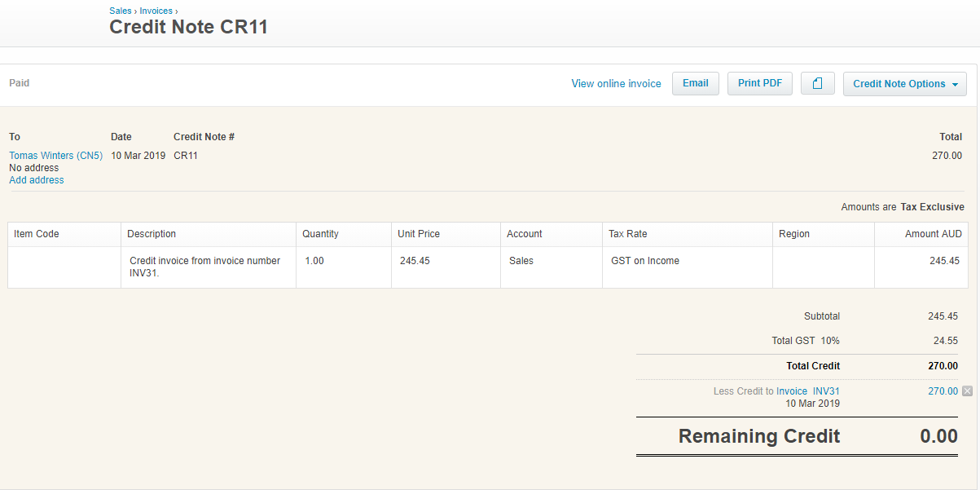The image size is (980, 490).
Task: Remove the credit allocation with the x icon
Action: point(967,391)
